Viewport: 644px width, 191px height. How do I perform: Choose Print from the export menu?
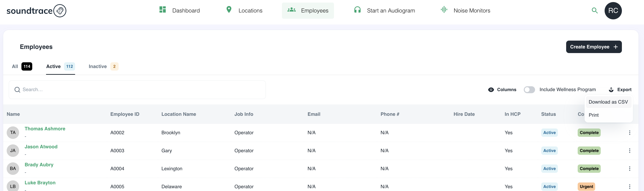608,115
